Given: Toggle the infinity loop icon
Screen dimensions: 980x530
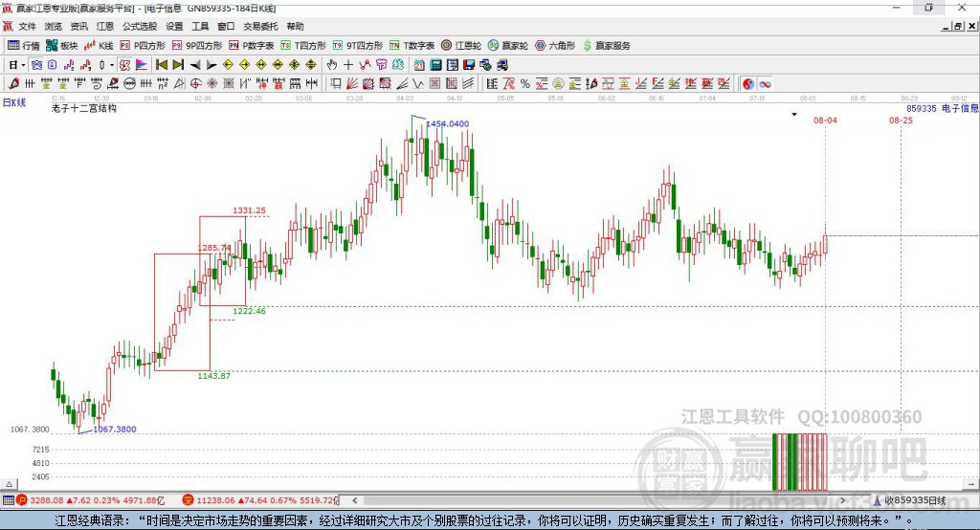Looking at the screenshot, I should coord(765,84).
